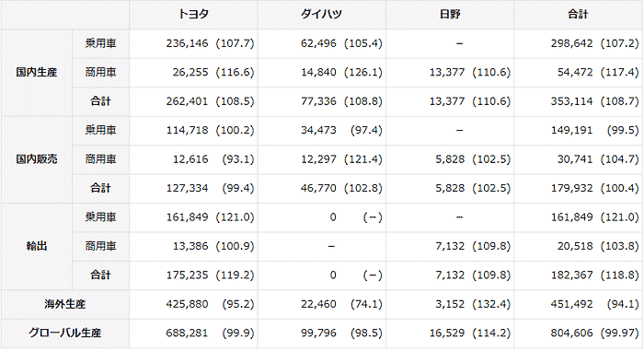Image resolution: width=644 pixels, height=351 pixels.
Task: Click the 海外生産 row label
Action: point(65,304)
